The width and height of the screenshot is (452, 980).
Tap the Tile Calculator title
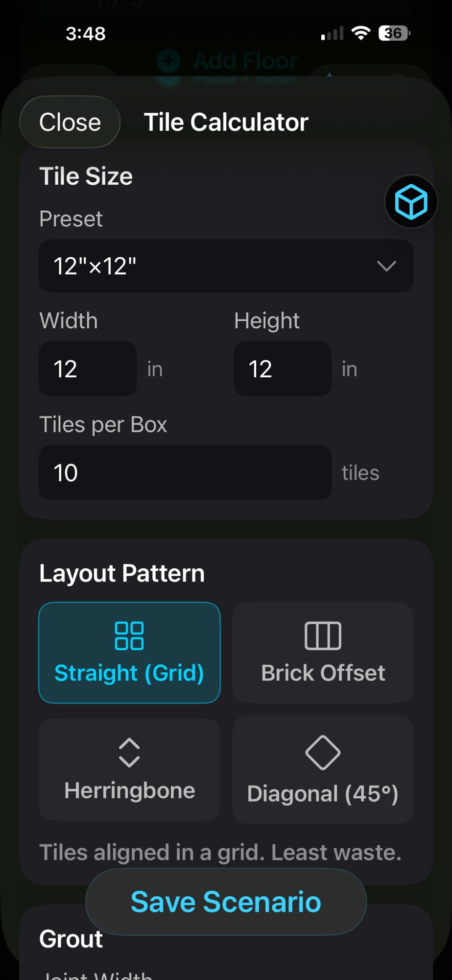coord(226,122)
